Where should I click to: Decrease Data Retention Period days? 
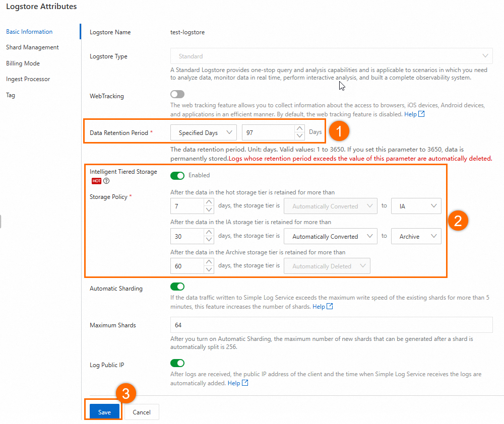coord(299,136)
